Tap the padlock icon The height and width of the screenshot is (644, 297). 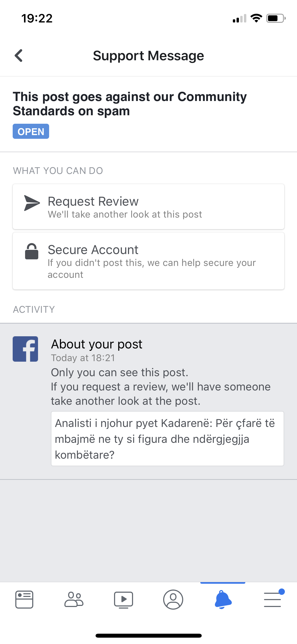(x=32, y=251)
